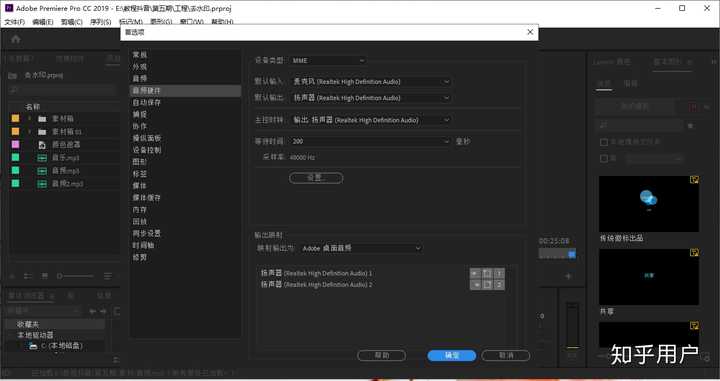
Task: Expand the 素材箱 01 bin arrow
Action: (x=30, y=132)
